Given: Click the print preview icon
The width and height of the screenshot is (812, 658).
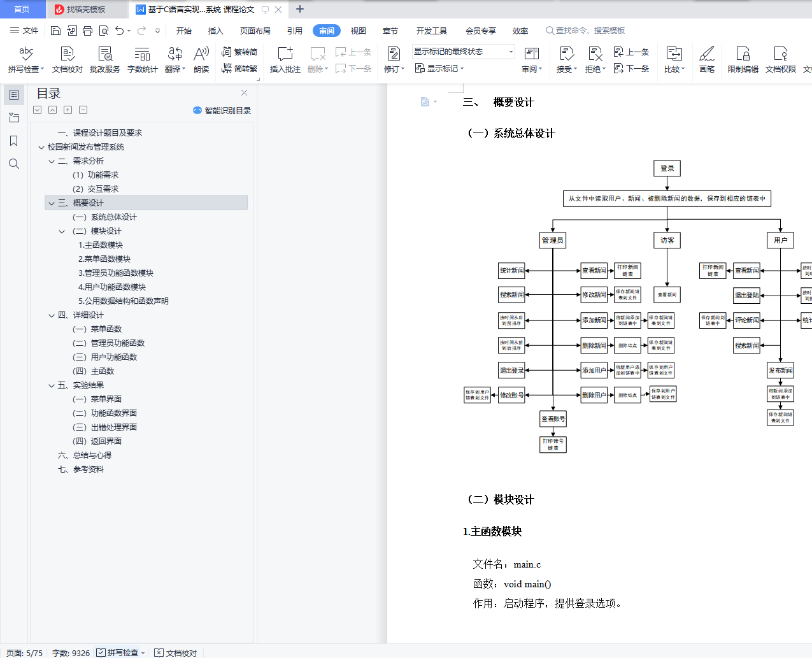Looking at the screenshot, I should [104, 31].
